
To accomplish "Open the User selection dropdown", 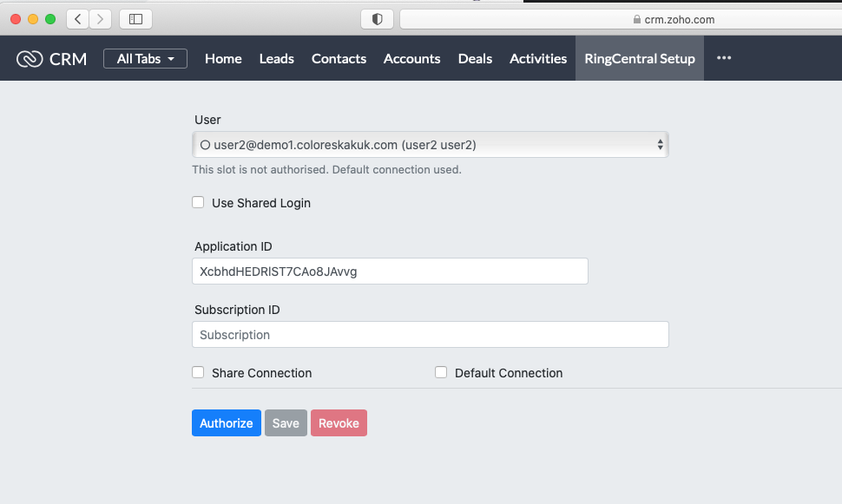I will (x=430, y=145).
